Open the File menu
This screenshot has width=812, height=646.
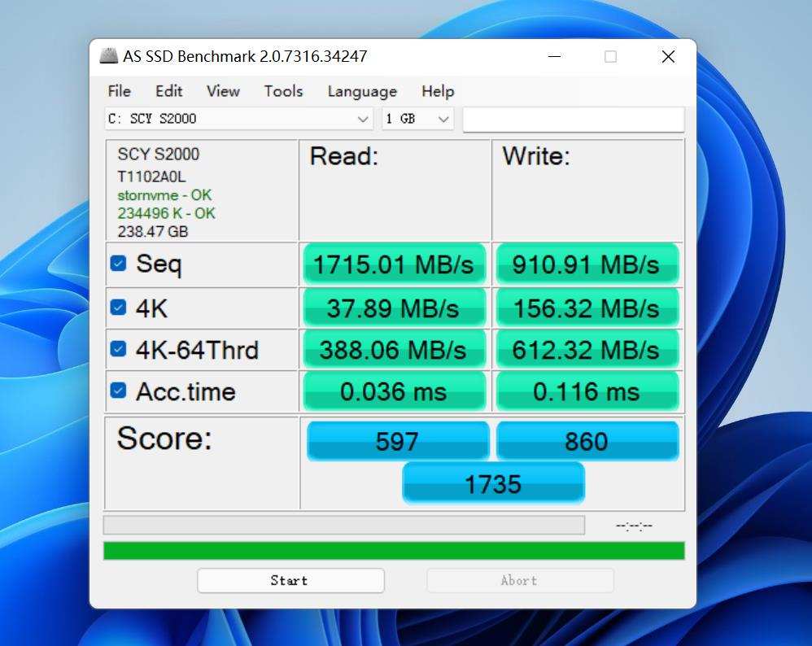tap(119, 91)
